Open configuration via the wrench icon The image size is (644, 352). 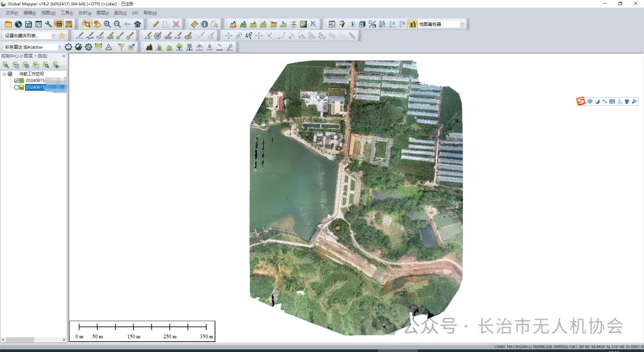pos(48,24)
